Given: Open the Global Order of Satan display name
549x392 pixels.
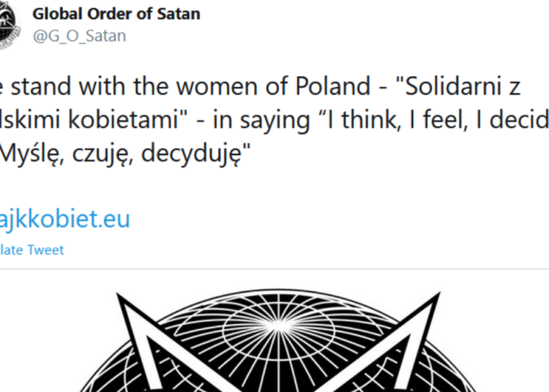Looking at the screenshot, I should point(116,15).
